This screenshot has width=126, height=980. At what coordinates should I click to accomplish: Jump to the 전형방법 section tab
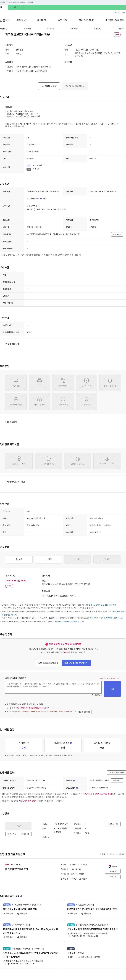(x=98, y=29)
